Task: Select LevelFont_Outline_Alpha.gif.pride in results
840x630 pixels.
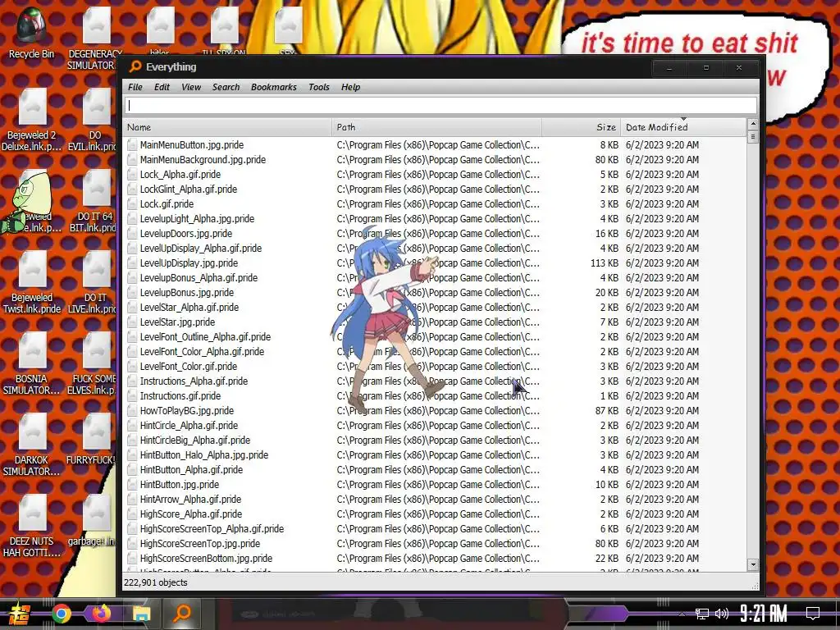Action: tap(204, 337)
